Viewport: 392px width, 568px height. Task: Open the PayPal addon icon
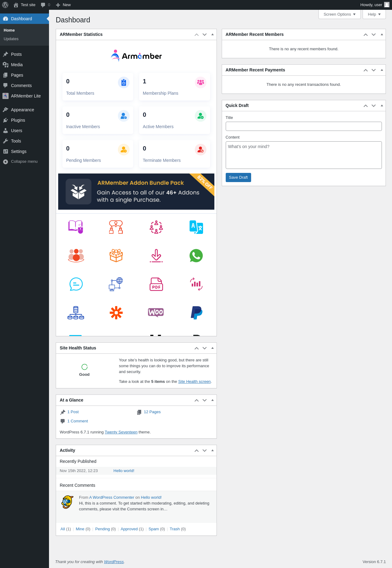pyautogui.click(x=196, y=313)
